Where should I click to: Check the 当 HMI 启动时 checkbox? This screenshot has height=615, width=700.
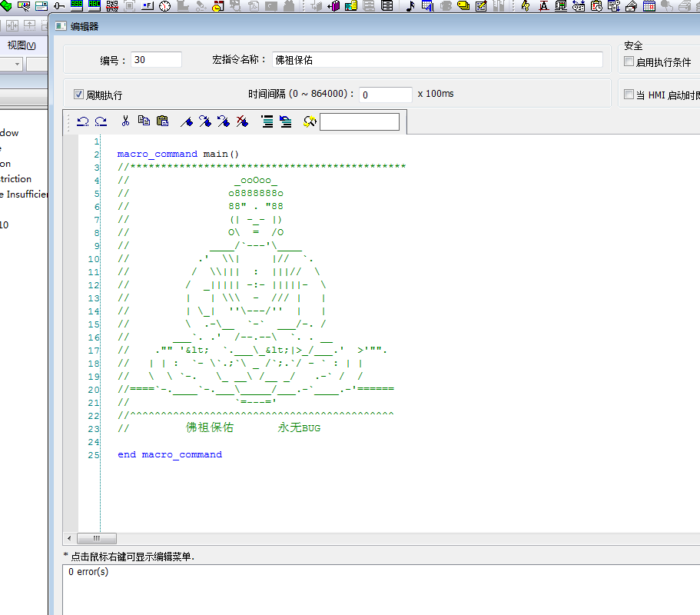point(629,95)
